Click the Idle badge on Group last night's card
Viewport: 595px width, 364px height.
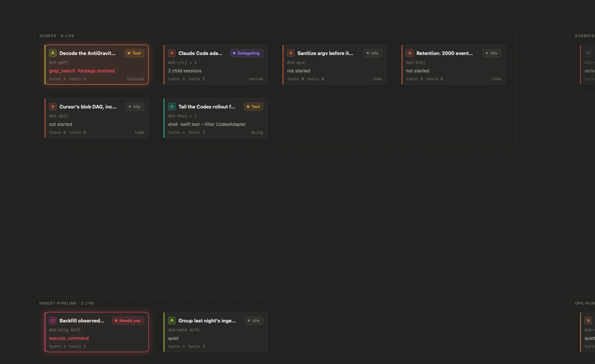[x=254, y=321]
